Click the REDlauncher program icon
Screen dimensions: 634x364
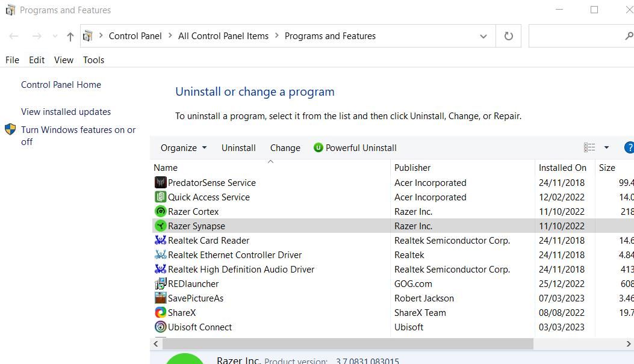160,284
